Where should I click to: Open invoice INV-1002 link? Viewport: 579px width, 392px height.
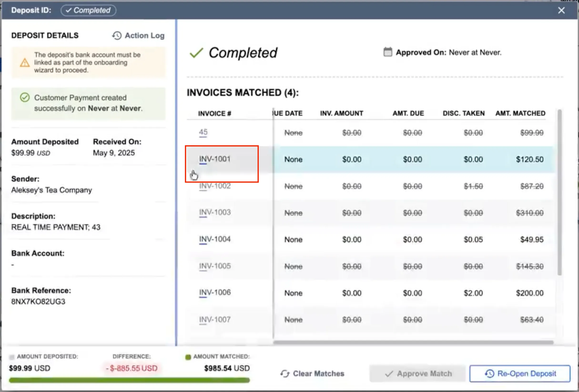[215, 186]
